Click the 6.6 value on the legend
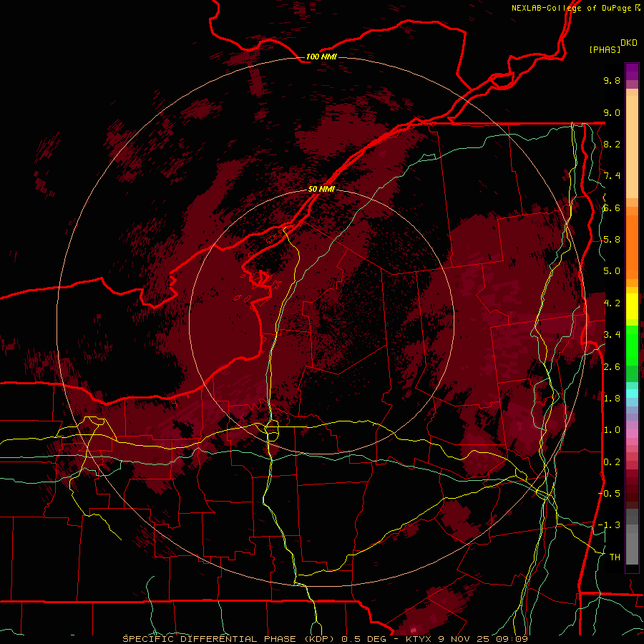This screenshot has width=644, height=644. [612, 208]
